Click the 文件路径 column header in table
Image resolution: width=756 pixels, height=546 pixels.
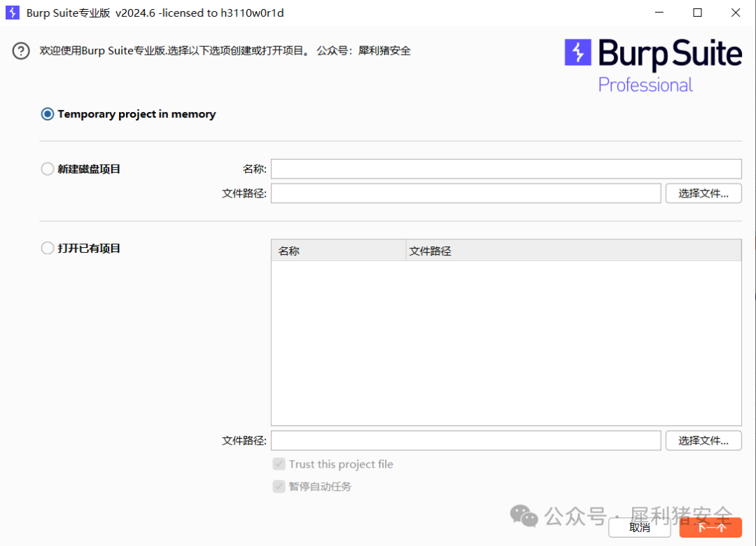(x=573, y=251)
